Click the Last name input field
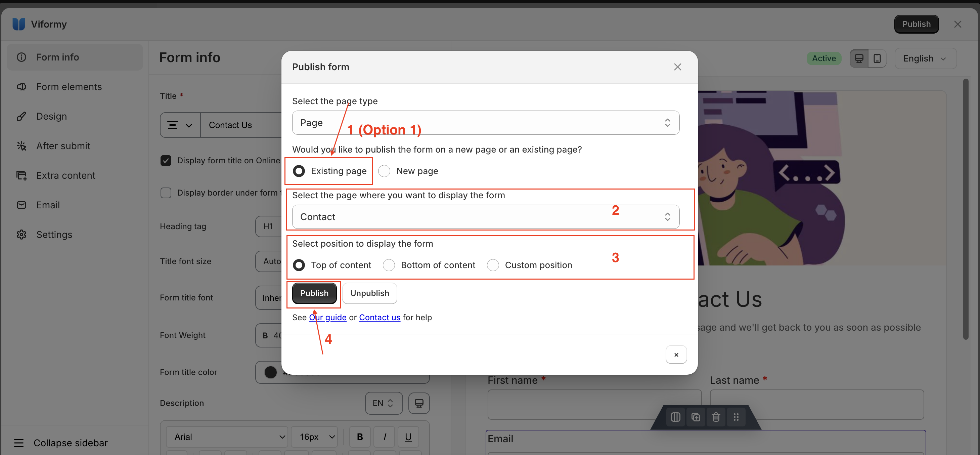Image resolution: width=980 pixels, height=455 pixels. coord(816,404)
